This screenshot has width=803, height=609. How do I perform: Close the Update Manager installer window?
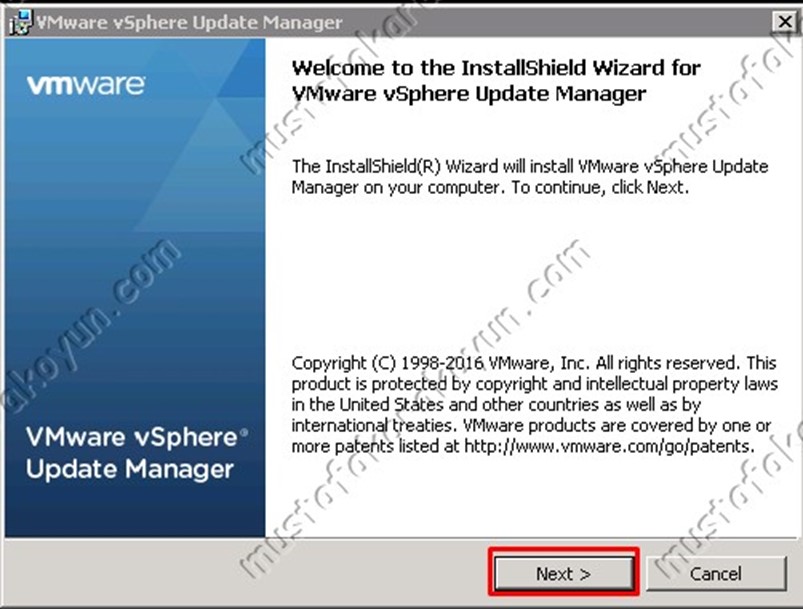(785, 22)
